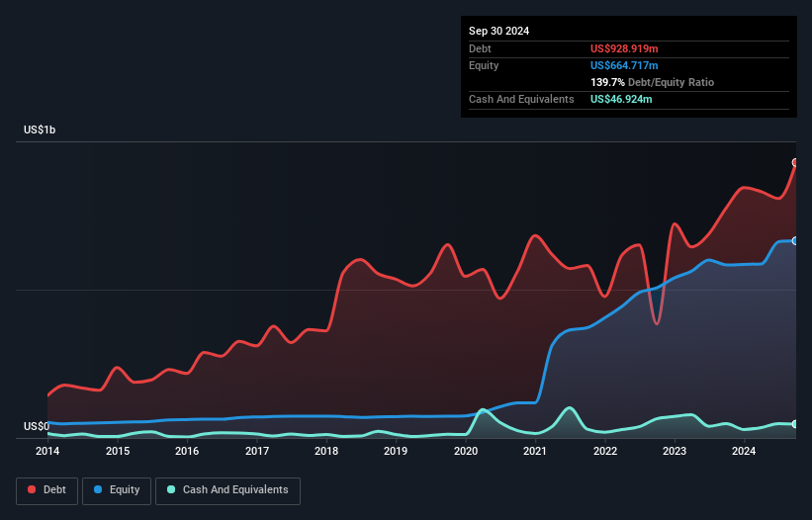This screenshot has height=520, width=812.
Task: Select the Cash endpoint marker on the teal line
Action: coord(795,424)
